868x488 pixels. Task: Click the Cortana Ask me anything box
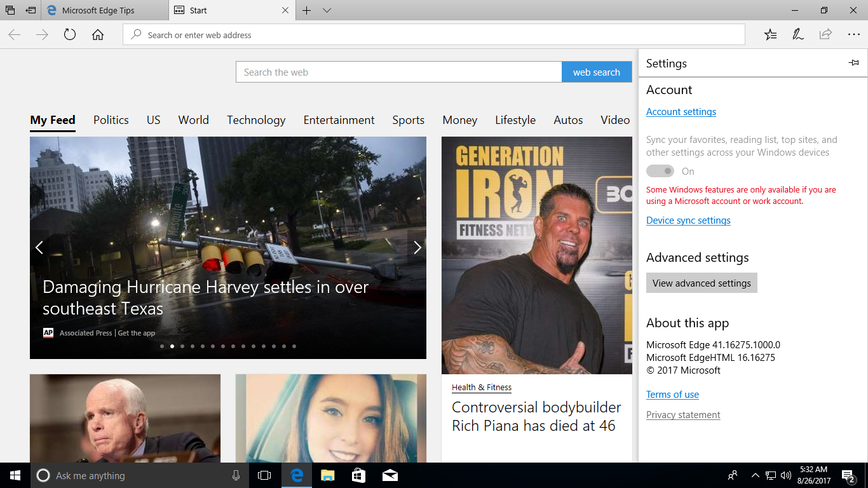tap(139, 475)
